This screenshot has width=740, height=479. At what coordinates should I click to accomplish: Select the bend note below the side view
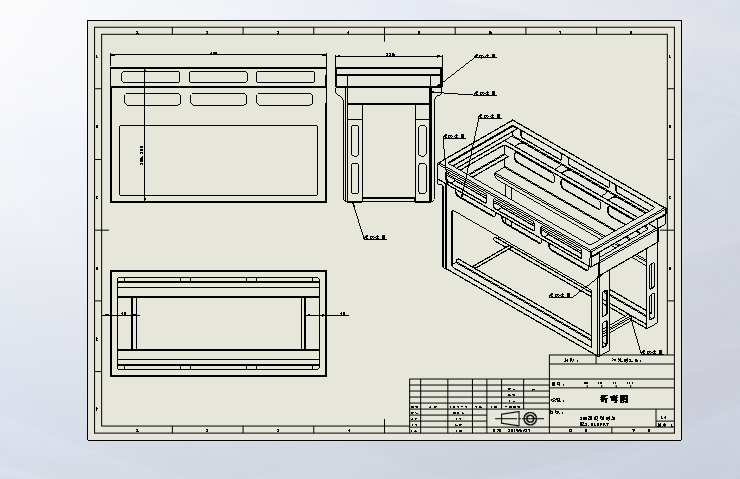pos(375,237)
